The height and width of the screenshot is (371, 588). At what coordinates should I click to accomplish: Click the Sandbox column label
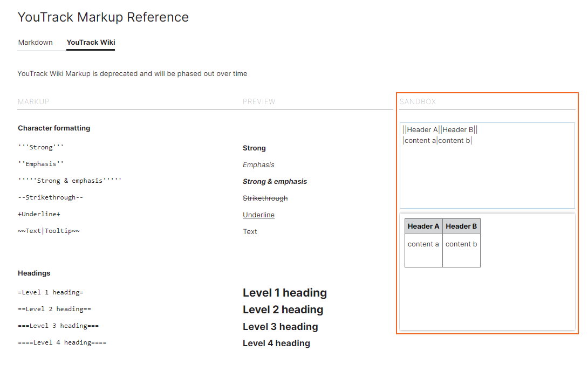[418, 101]
